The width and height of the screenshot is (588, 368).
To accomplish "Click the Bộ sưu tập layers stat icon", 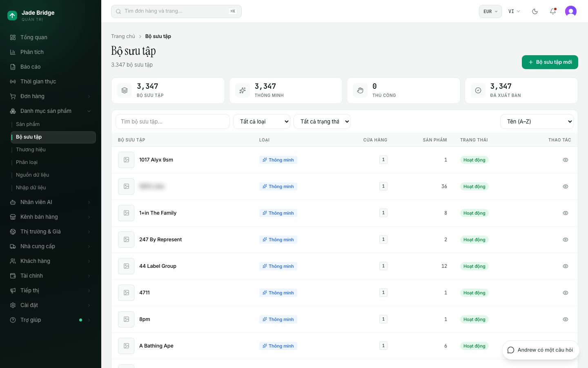I will coord(125,90).
